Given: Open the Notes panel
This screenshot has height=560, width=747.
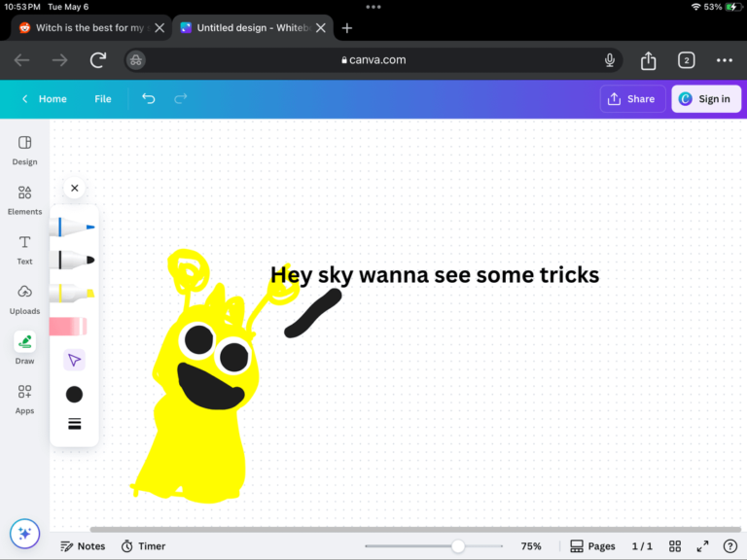Looking at the screenshot, I should pos(83,546).
